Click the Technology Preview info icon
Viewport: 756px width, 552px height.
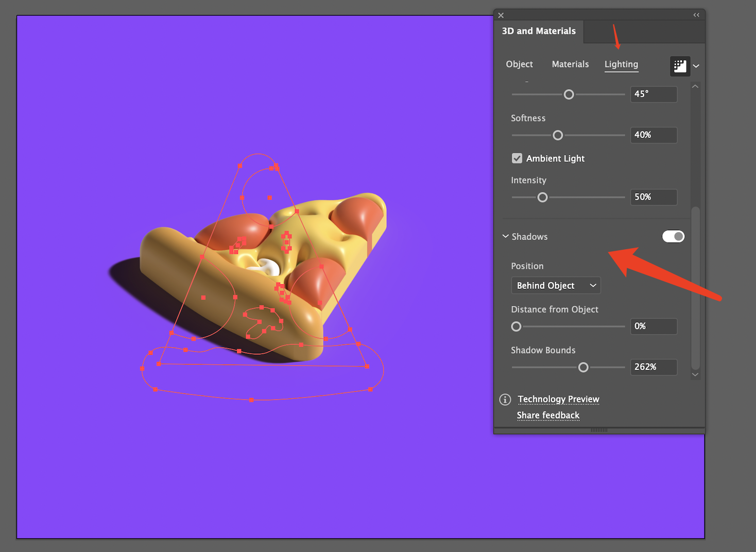click(505, 400)
